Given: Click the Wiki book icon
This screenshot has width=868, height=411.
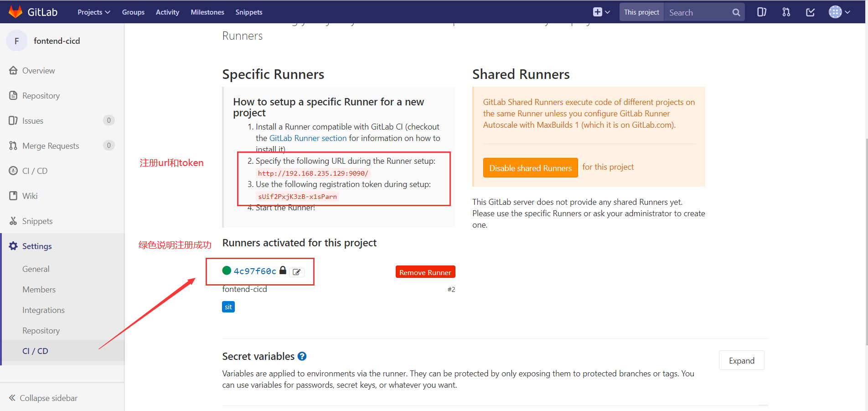Looking at the screenshot, I should pos(13,196).
